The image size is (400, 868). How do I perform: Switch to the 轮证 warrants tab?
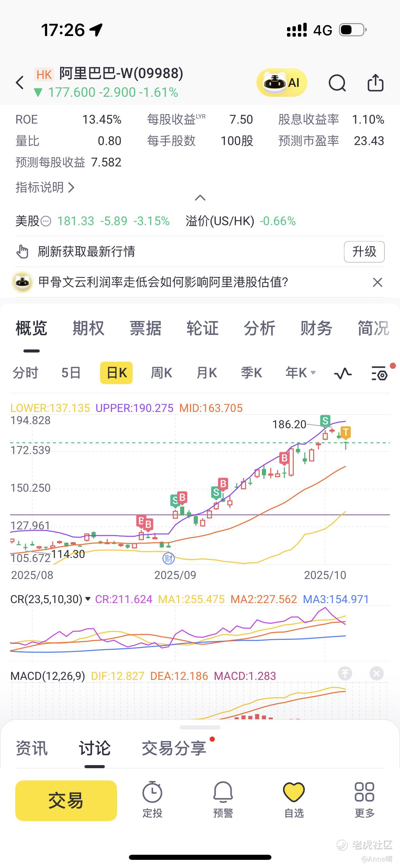[202, 328]
